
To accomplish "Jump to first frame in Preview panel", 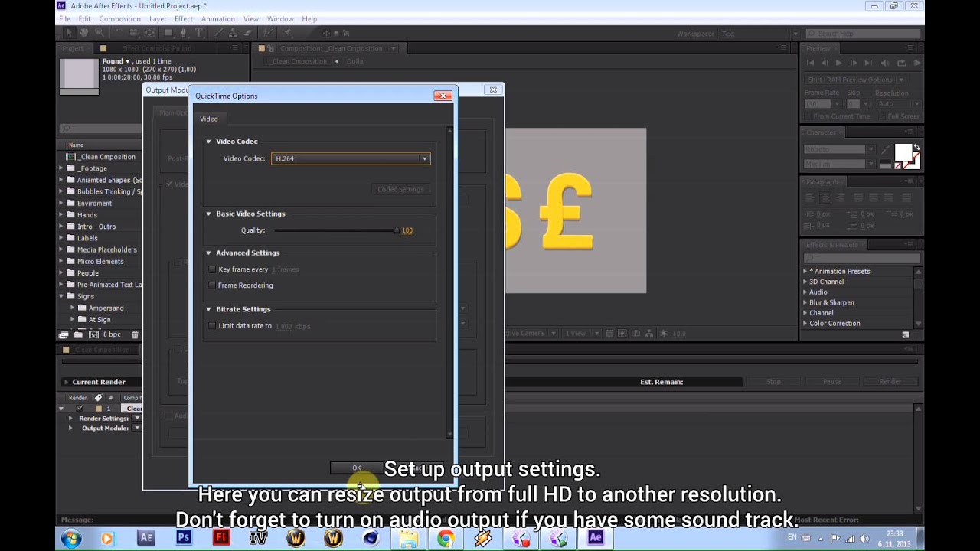I will [x=810, y=63].
